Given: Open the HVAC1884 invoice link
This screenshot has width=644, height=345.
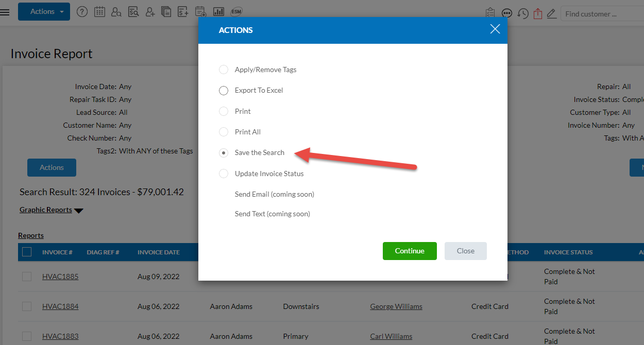Looking at the screenshot, I should tap(60, 306).
